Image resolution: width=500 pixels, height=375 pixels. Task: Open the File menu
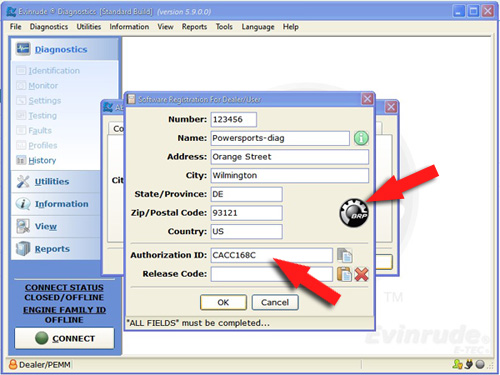15,27
